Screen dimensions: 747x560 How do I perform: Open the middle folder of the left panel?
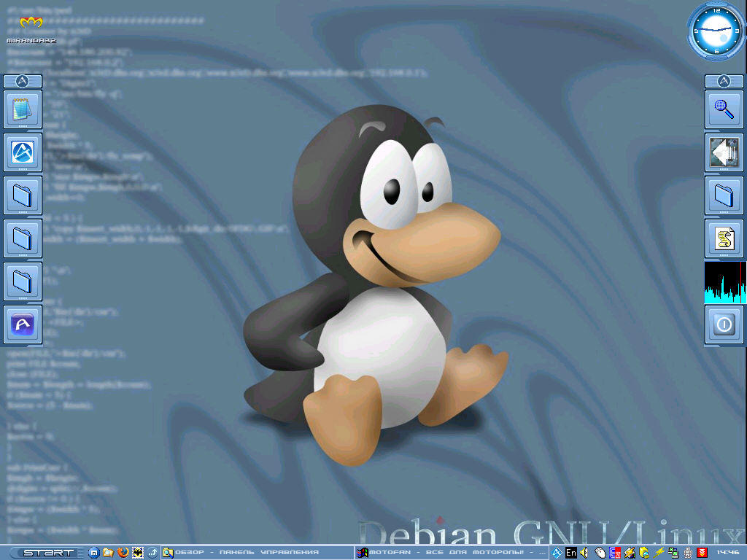tap(23, 238)
